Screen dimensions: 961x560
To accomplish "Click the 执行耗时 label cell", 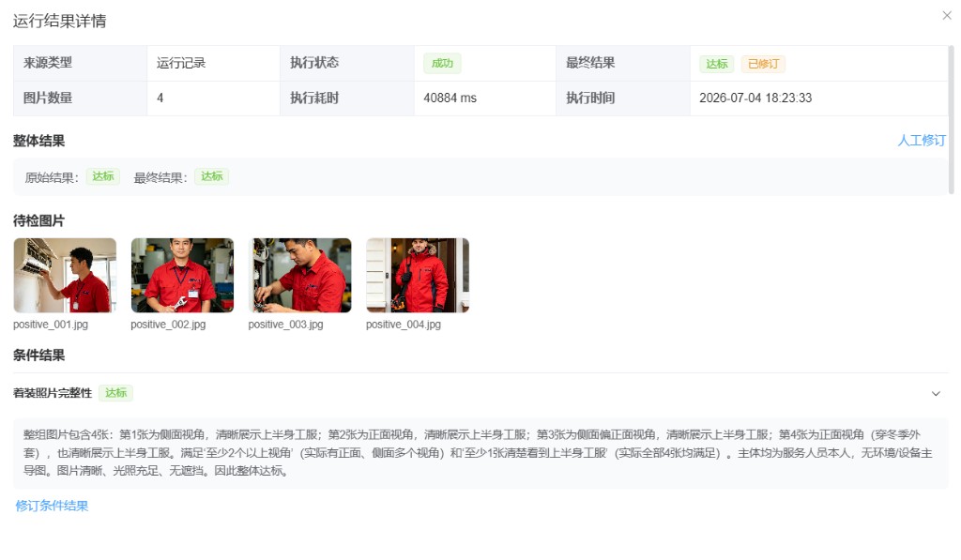I will click(347, 98).
